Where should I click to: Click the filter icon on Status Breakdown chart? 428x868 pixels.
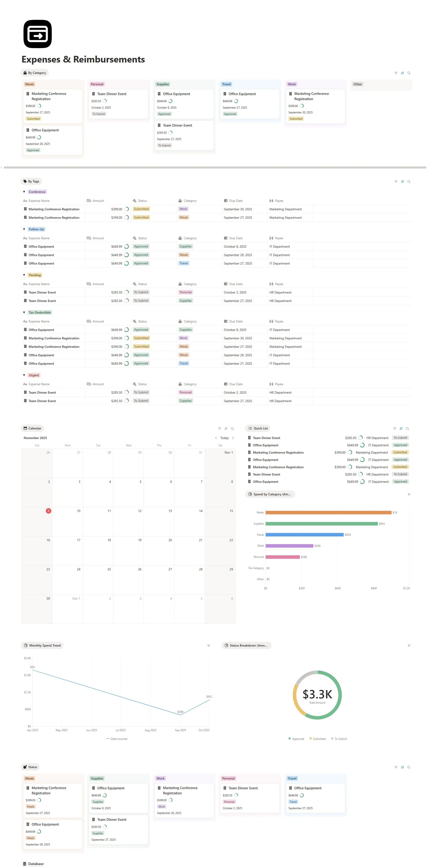[409, 645]
